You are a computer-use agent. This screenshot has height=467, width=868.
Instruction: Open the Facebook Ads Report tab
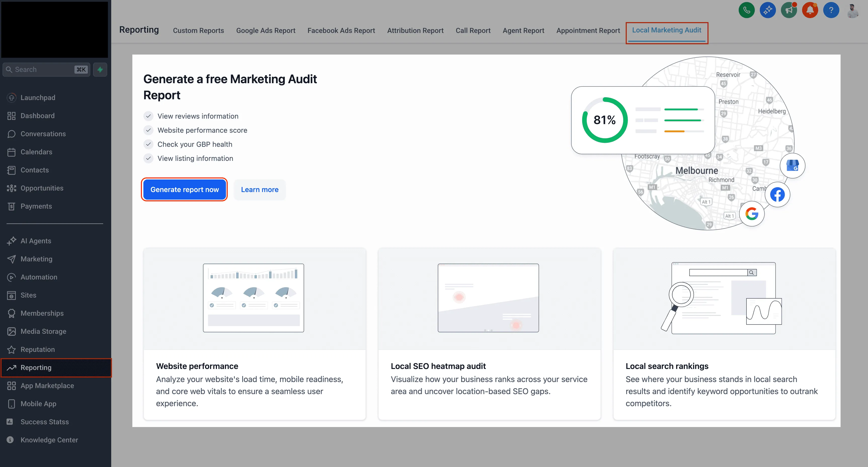pyautogui.click(x=341, y=31)
